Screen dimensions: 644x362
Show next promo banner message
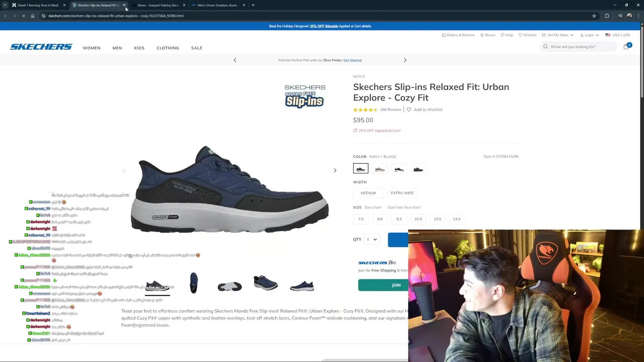[405, 60]
